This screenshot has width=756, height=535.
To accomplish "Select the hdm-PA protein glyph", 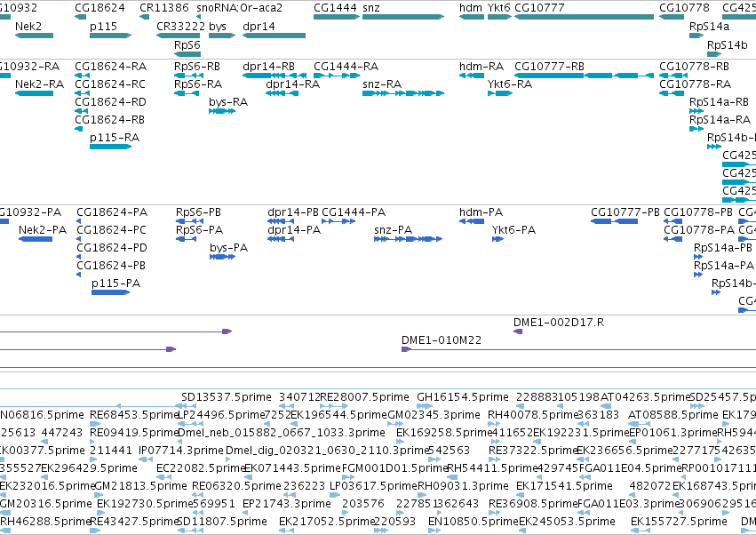I will [472, 221].
